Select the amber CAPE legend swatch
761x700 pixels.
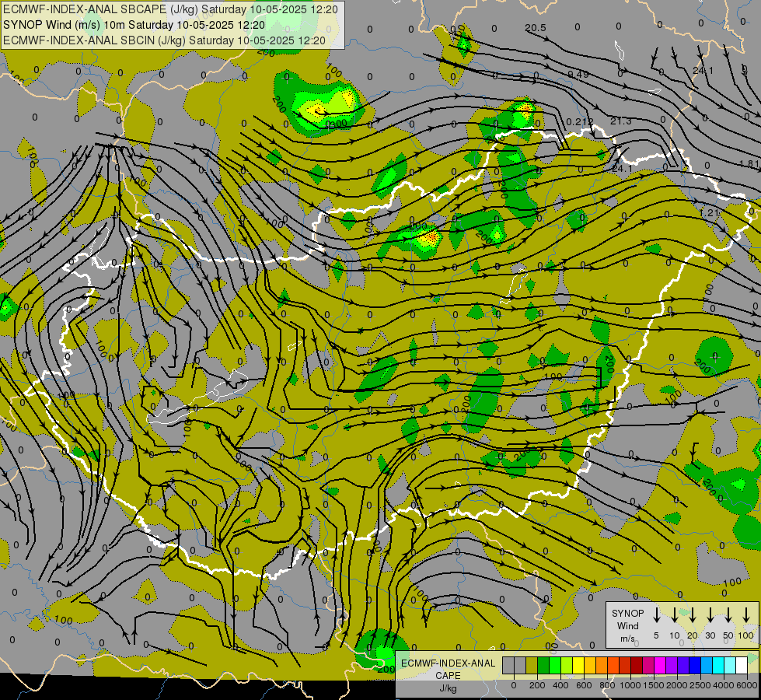click(590, 666)
